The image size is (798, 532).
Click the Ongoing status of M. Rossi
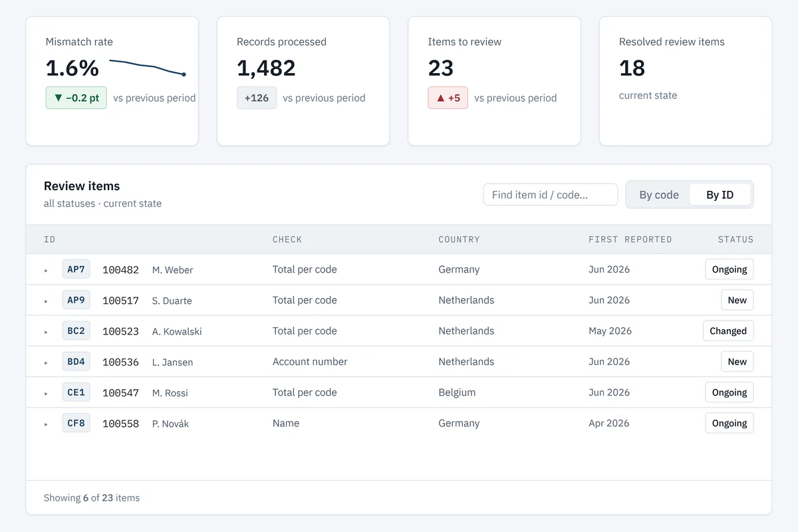(x=730, y=392)
